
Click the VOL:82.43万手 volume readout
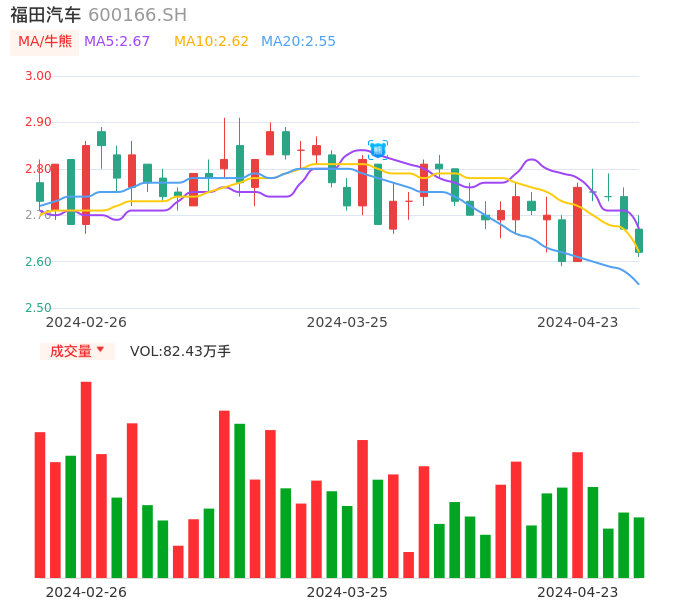point(180,351)
